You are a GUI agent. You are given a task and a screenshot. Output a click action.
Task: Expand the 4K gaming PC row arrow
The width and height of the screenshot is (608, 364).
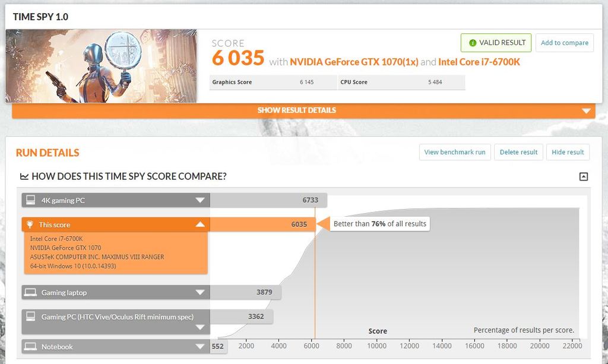[x=200, y=201]
